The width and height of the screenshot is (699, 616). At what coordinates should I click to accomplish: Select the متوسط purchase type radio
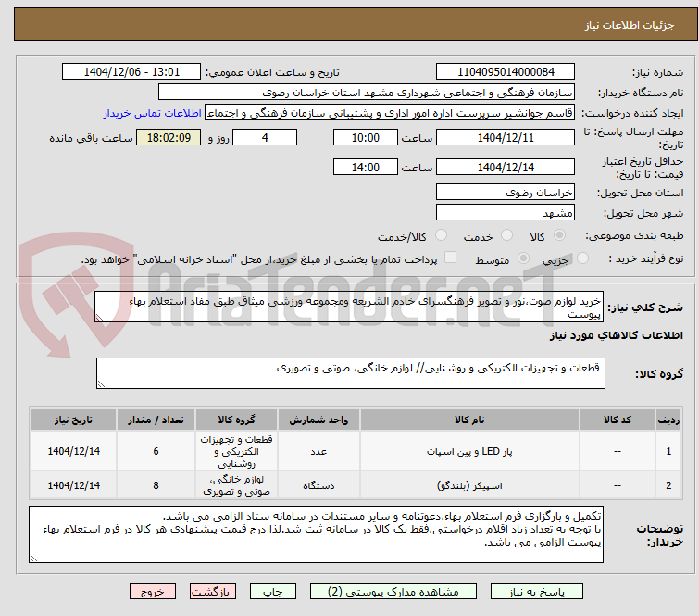(x=523, y=258)
